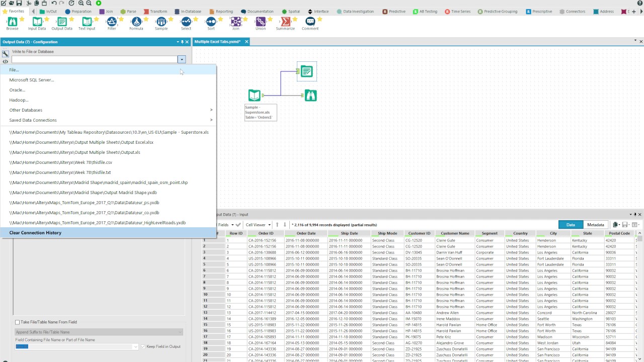The image size is (644, 362).
Task: Pick the Sort tool icon
Action: pos(211,21)
